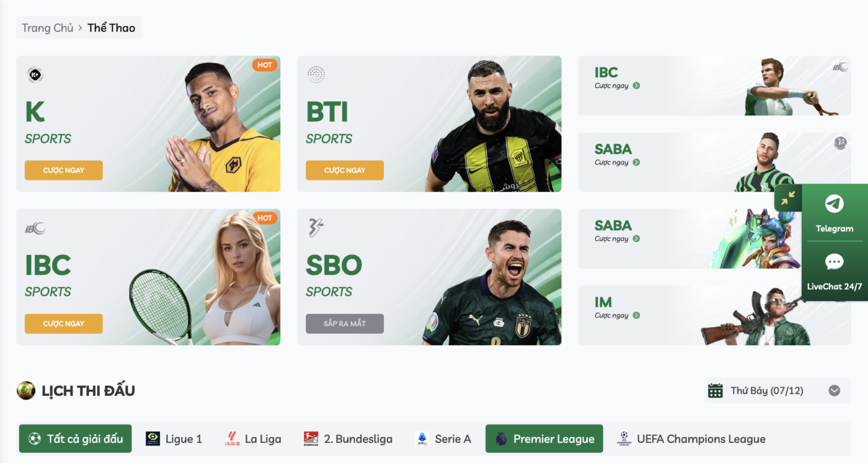Collapse the floating support widget arrows icon
This screenshot has height=463, width=868.
coord(788,198)
